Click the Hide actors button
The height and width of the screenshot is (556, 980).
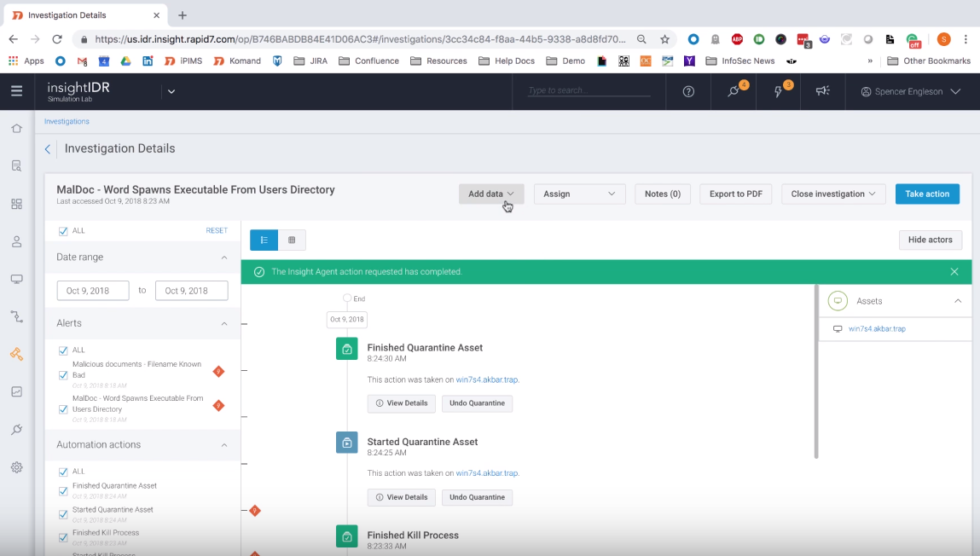click(930, 240)
